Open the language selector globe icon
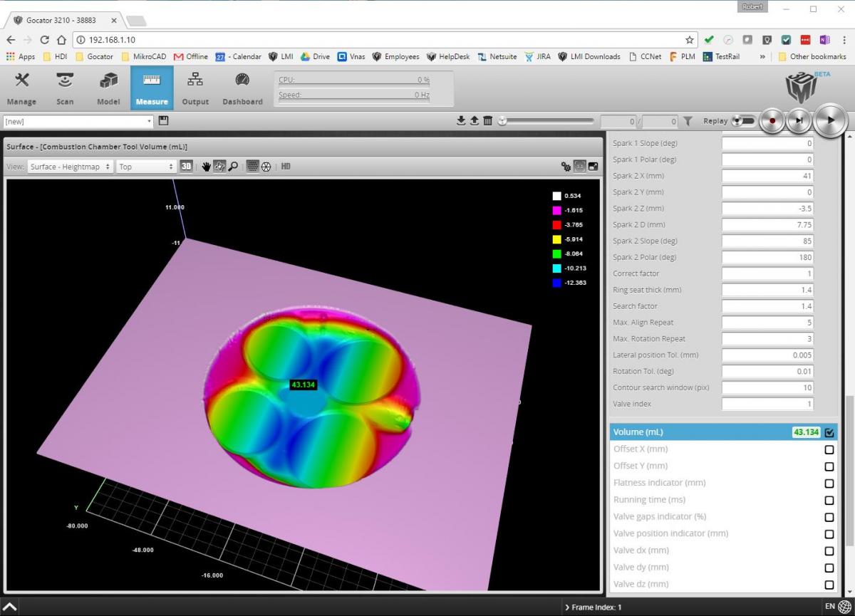This screenshot has width=855, height=616. [x=844, y=607]
